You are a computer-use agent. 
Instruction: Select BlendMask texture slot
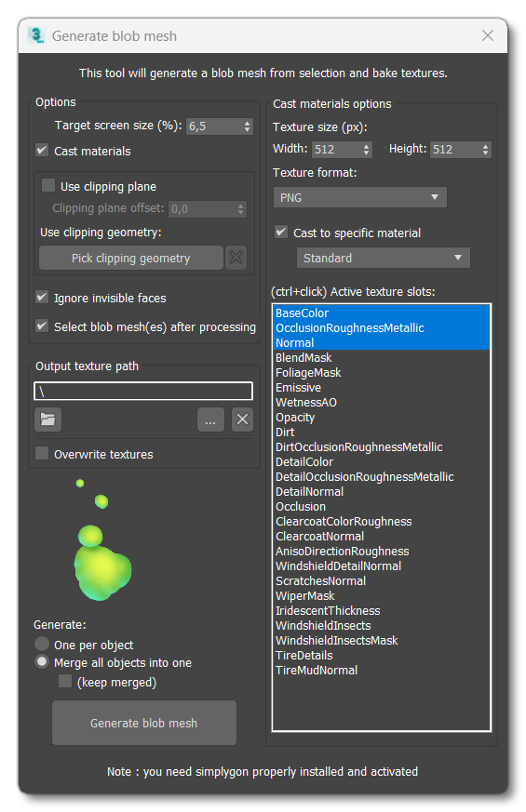coord(382,357)
